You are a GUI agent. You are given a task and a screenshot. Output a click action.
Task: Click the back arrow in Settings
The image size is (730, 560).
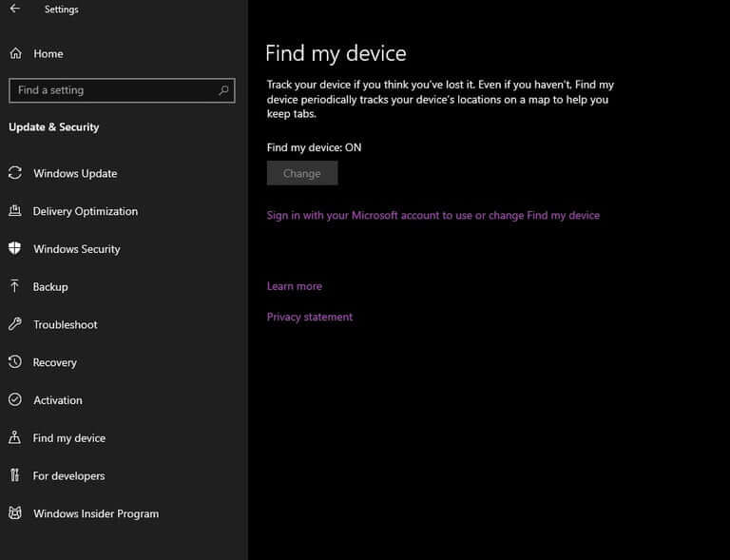point(14,10)
